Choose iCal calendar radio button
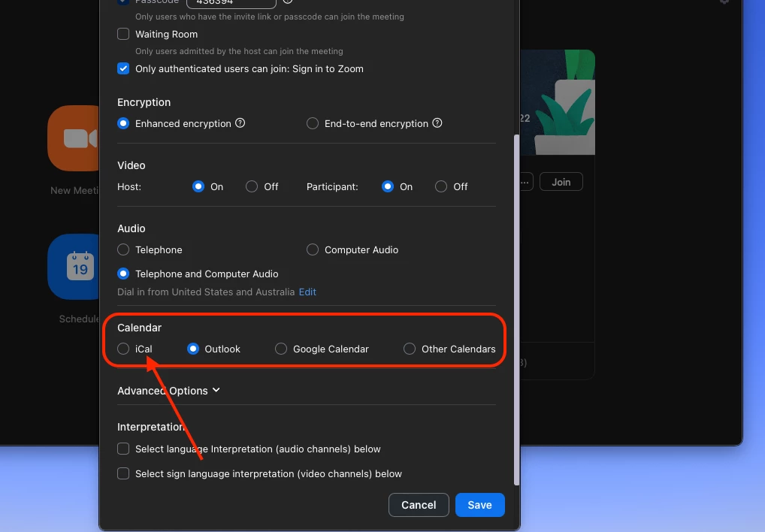 [123, 349]
